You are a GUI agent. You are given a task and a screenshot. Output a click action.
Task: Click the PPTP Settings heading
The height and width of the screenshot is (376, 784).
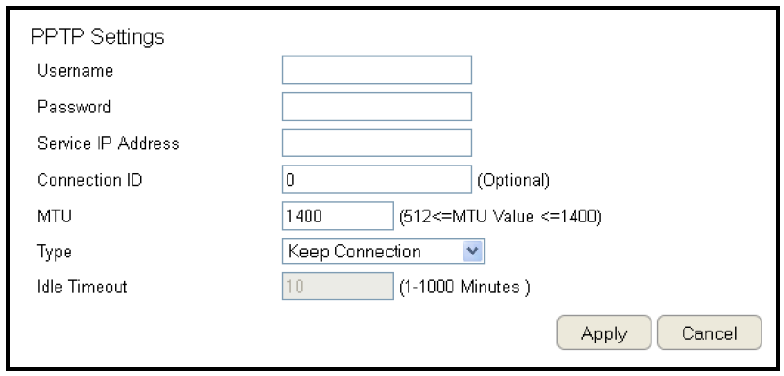click(98, 37)
